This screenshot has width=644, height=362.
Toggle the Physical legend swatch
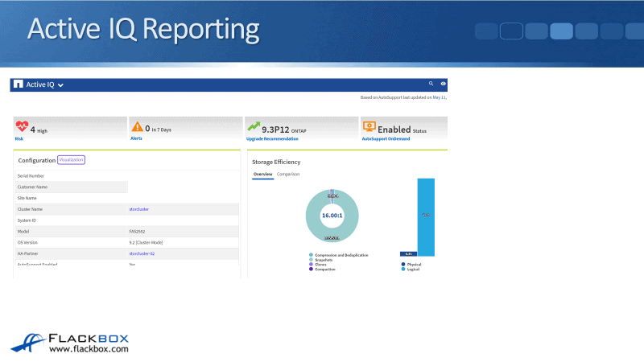click(402, 264)
